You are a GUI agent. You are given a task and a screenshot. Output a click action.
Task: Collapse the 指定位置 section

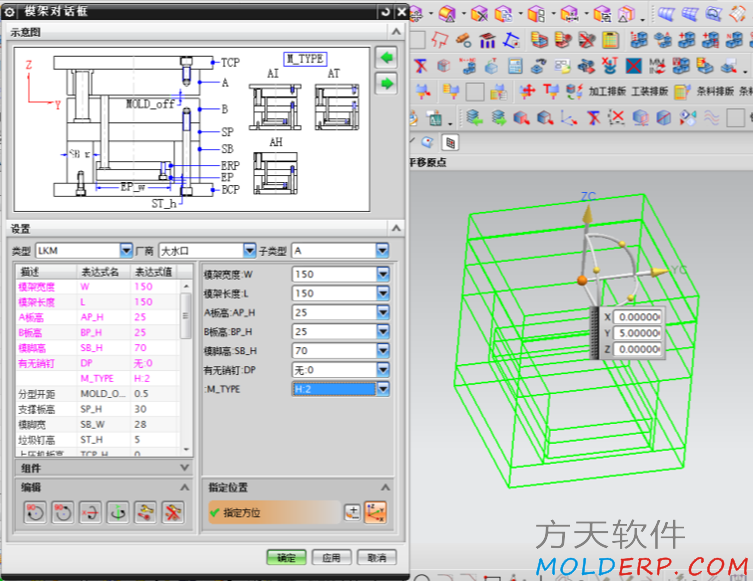click(384, 487)
